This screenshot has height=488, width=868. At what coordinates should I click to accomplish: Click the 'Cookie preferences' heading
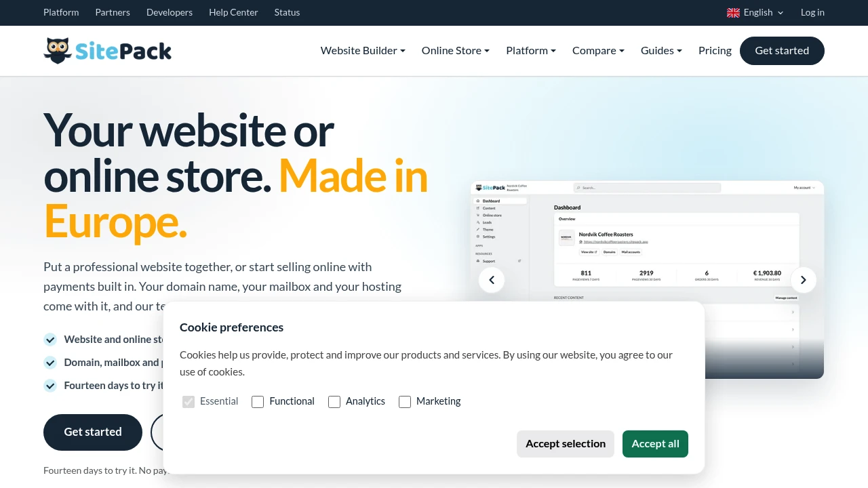coord(231,327)
